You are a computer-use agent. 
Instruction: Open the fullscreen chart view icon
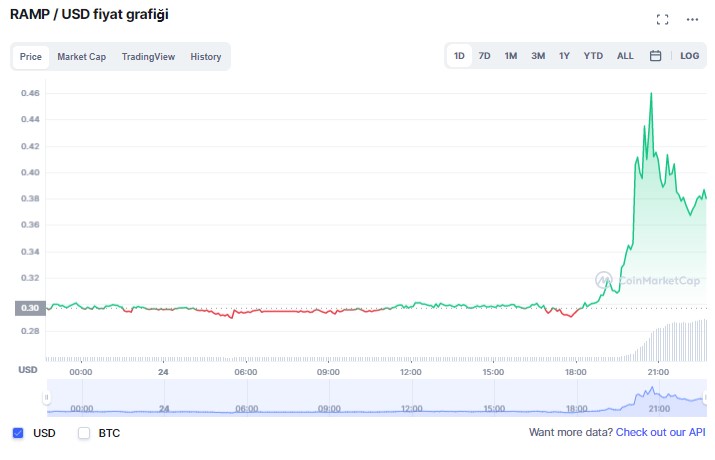point(662,19)
